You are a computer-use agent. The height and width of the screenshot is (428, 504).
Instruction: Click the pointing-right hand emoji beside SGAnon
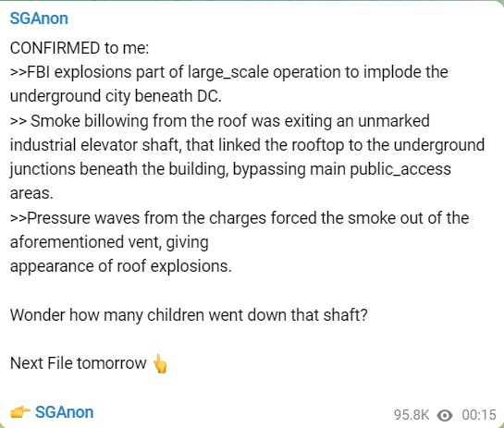point(20,411)
